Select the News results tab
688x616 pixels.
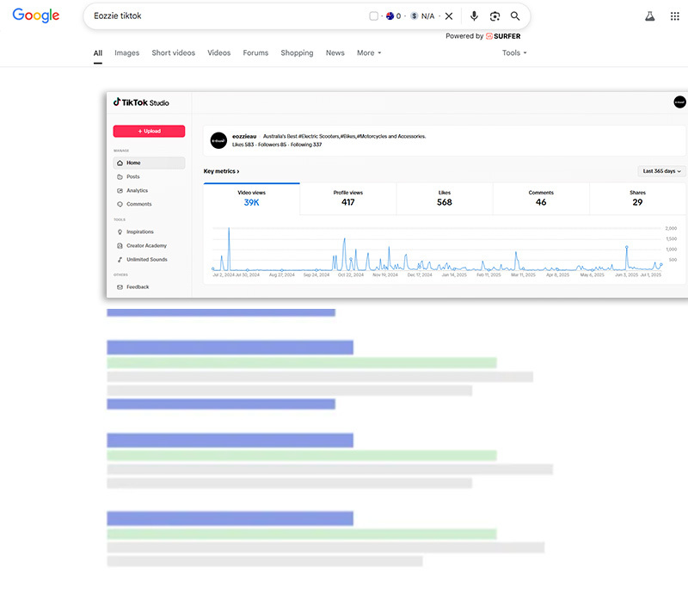(x=335, y=53)
